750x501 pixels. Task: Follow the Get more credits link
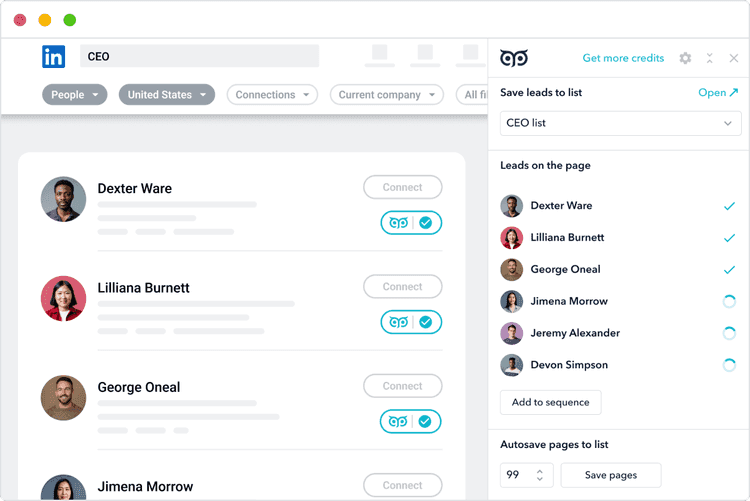(623, 58)
